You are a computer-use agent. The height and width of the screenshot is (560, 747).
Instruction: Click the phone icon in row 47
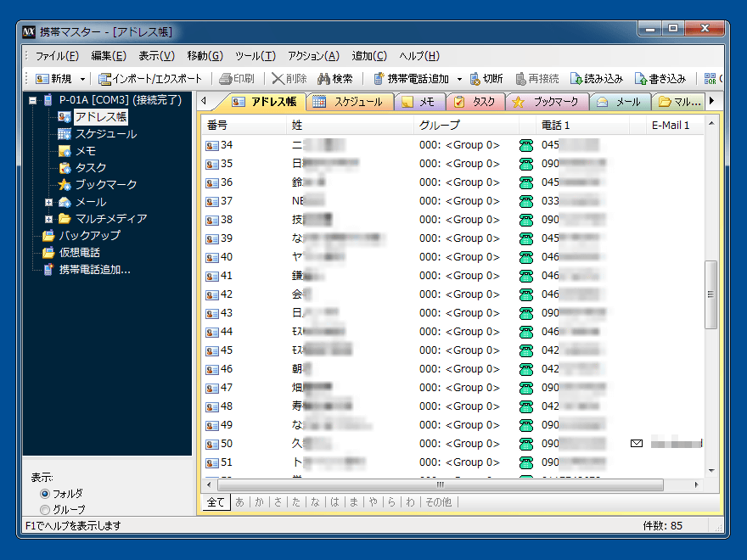pyautogui.click(x=526, y=388)
